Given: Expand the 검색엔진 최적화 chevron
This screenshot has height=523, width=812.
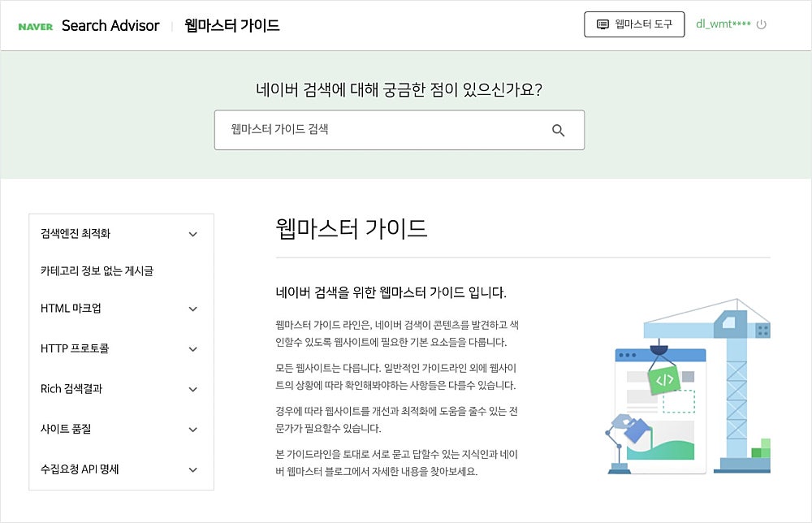Looking at the screenshot, I should pos(192,234).
